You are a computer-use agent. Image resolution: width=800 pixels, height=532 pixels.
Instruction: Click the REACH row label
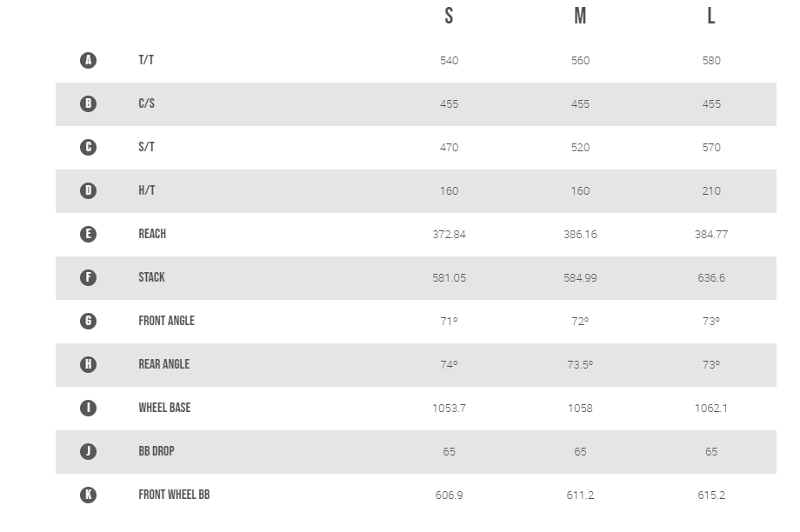pos(152,234)
